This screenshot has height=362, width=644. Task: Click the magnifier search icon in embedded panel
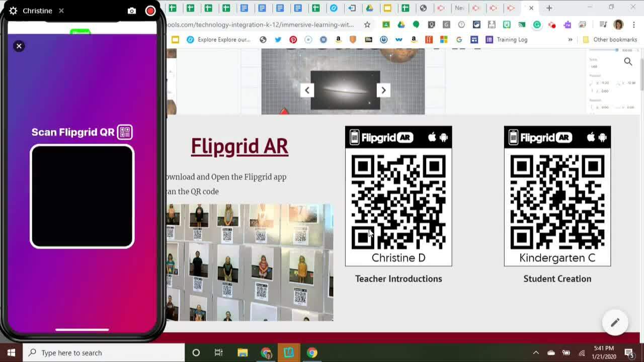click(x=628, y=61)
